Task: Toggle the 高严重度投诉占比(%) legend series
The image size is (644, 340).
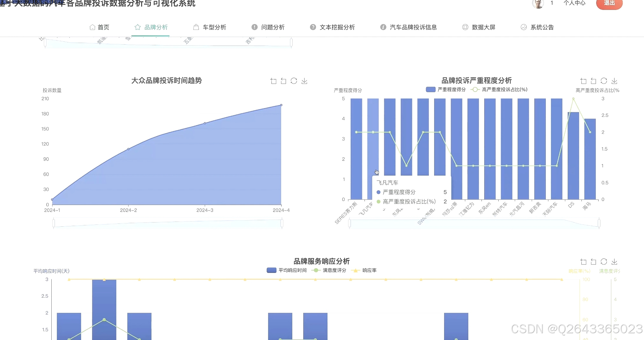Action: pyautogui.click(x=499, y=90)
